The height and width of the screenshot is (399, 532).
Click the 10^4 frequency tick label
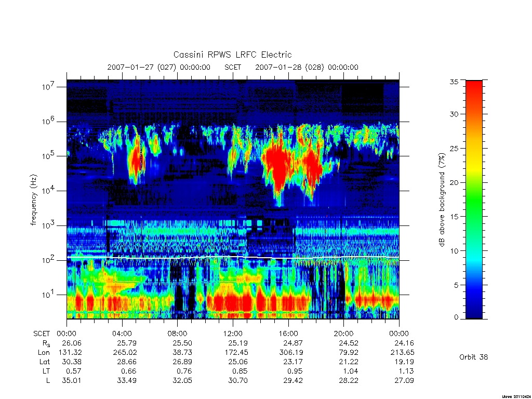click(48, 191)
